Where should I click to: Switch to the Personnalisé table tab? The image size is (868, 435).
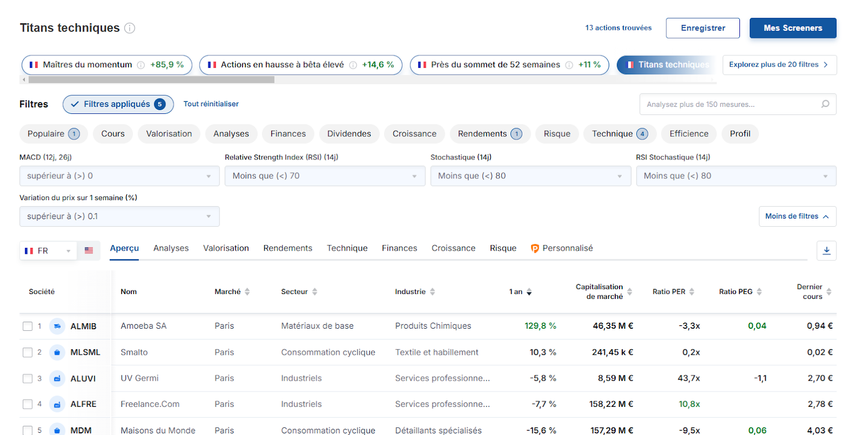(x=561, y=248)
